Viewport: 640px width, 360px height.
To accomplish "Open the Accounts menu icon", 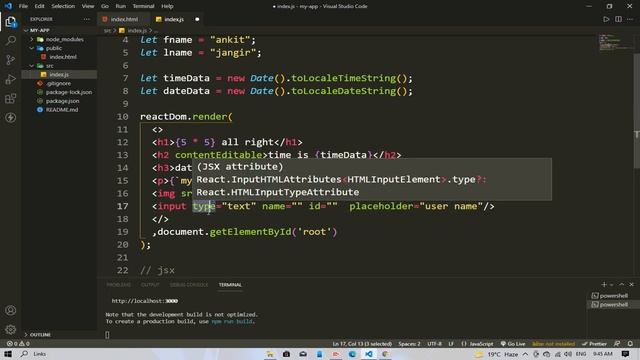I will (x=11, y=310).
